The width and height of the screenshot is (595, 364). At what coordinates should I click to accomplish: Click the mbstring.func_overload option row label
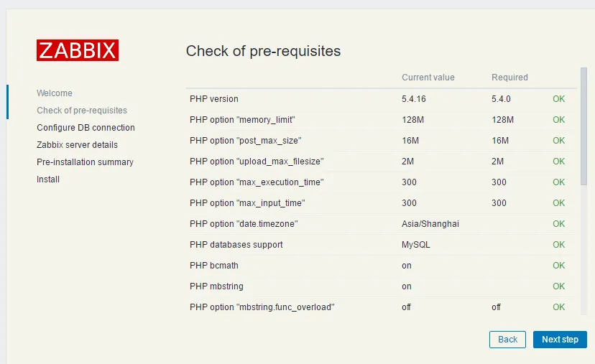pos(262,307)
